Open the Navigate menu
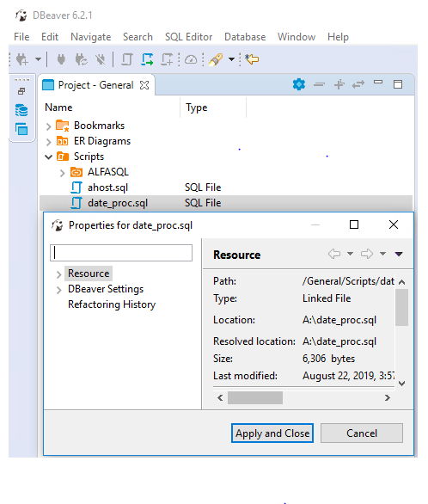This screenshot has width=428, height=504. 91,37
